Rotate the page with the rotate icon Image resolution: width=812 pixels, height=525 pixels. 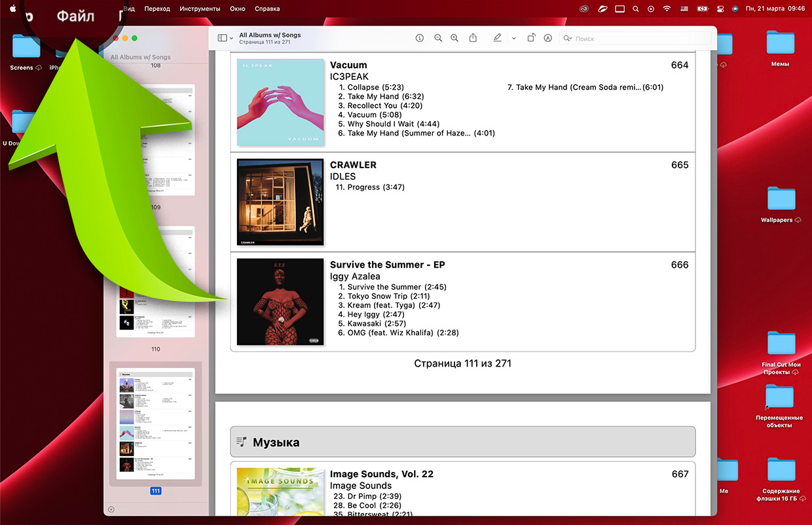pos(531,39)
